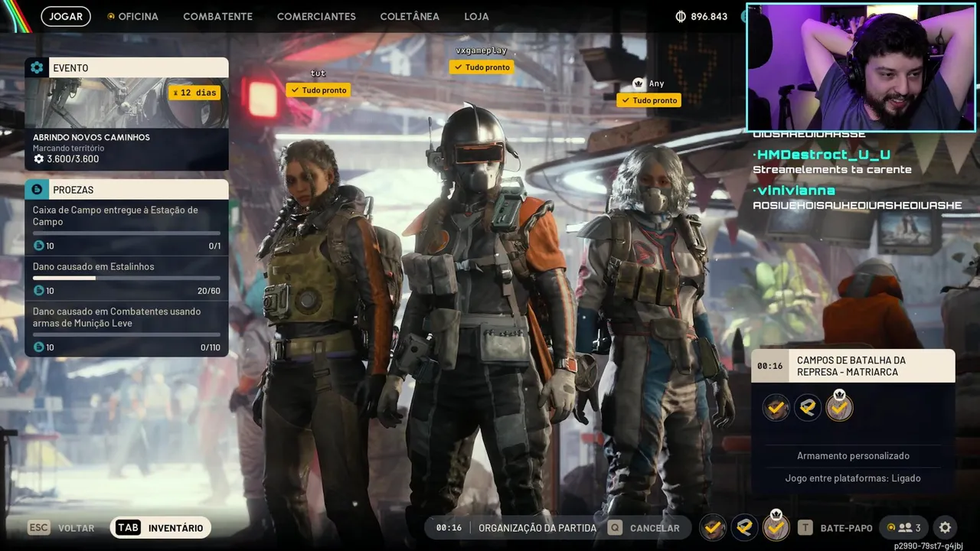
Task: Open the 'ABRINDO NOVOS CAMINHOS' event title
Action: (x=91, y=137)
